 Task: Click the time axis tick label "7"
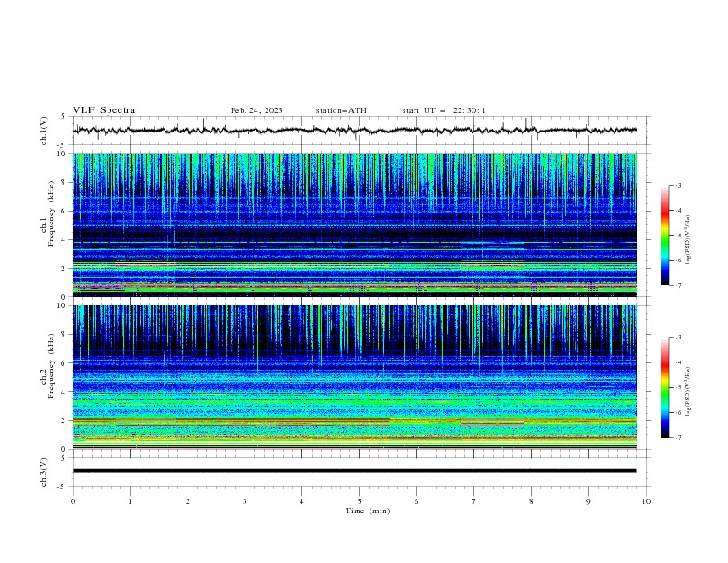pyautogui.click(x=474, y=501)
